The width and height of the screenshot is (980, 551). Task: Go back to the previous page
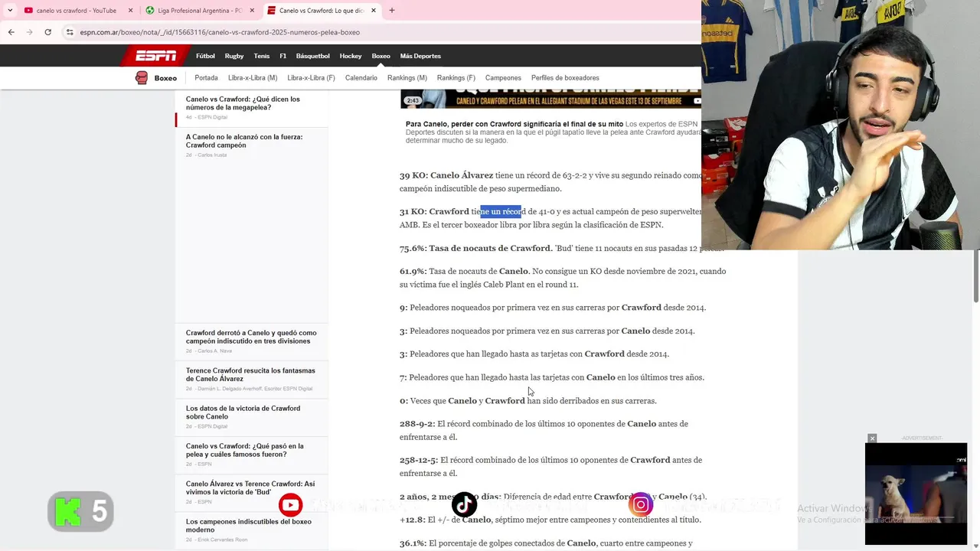pyautogui.click(x=11, y=32)
